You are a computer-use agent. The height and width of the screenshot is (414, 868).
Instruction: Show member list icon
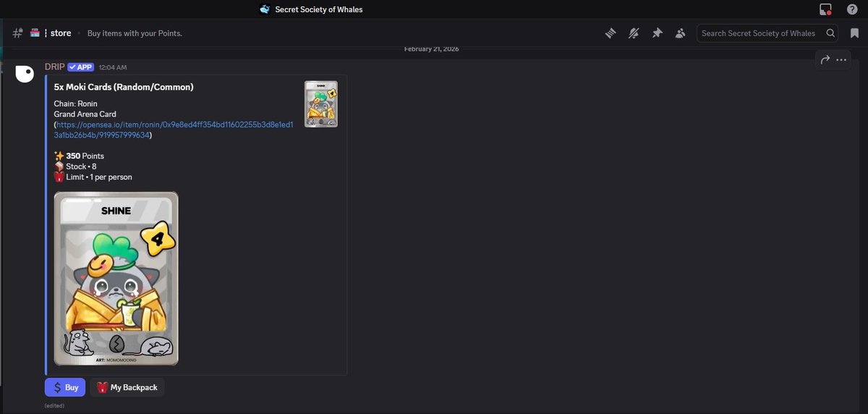coord(680,33)
